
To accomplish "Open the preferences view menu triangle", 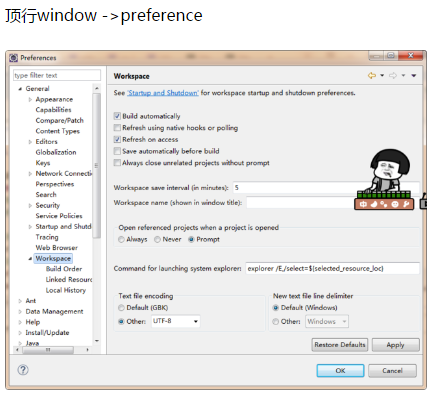I will pos(414,76).
